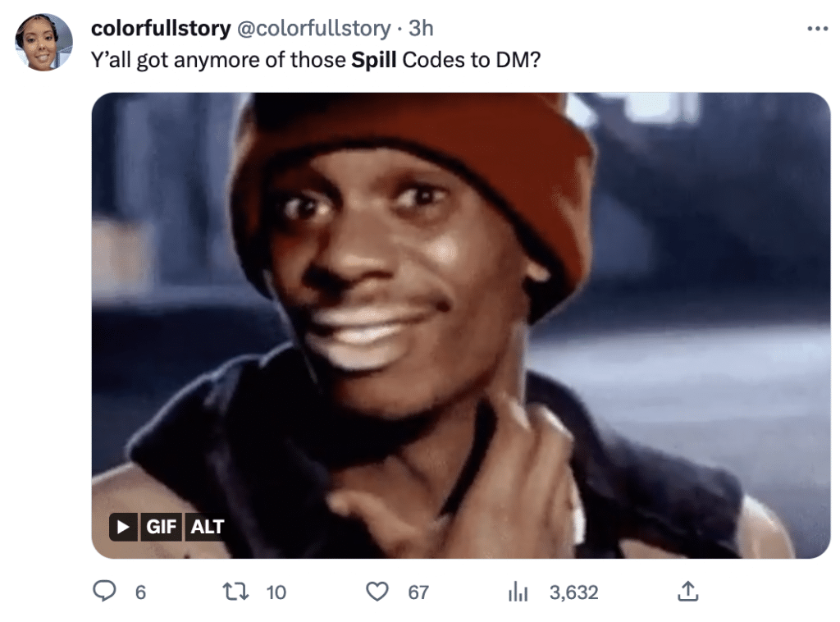The width and height of the screenshot is (840, 622).
Task: View analytics via the bar chart icon
Action: click(518, 592)
